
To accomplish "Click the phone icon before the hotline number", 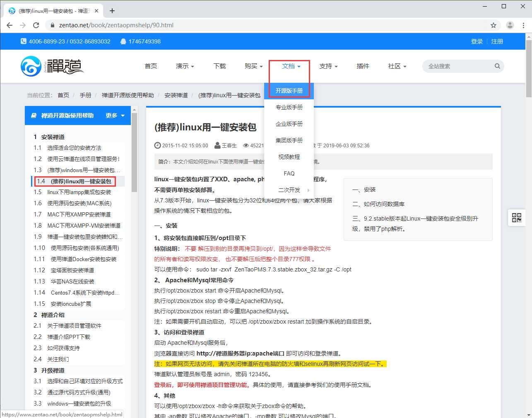I will click(24, 41).
